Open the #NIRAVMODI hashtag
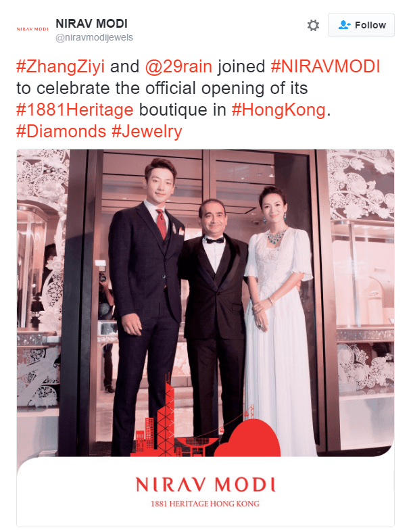Viewport: 411px width, 532px height. coord(325,66)
